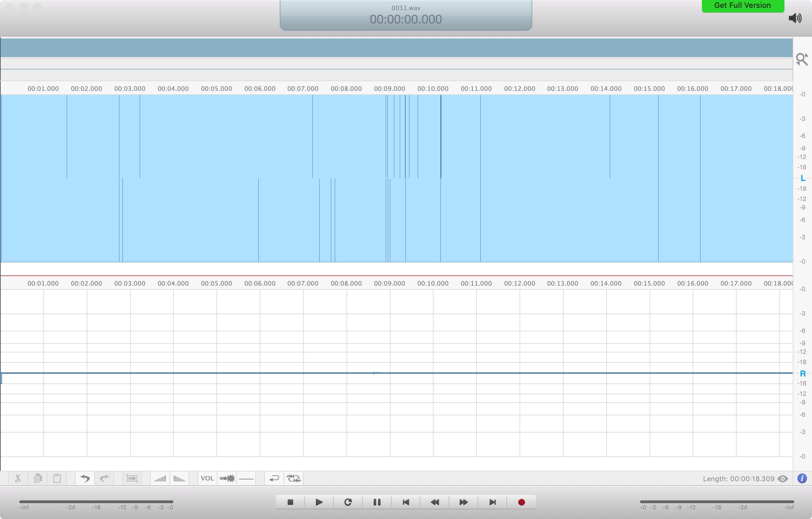Image resolution: width=812 pixels, height=519 pixels.
Task: Click the Length: 00:00:18.309 text
Action: (738, 479)
